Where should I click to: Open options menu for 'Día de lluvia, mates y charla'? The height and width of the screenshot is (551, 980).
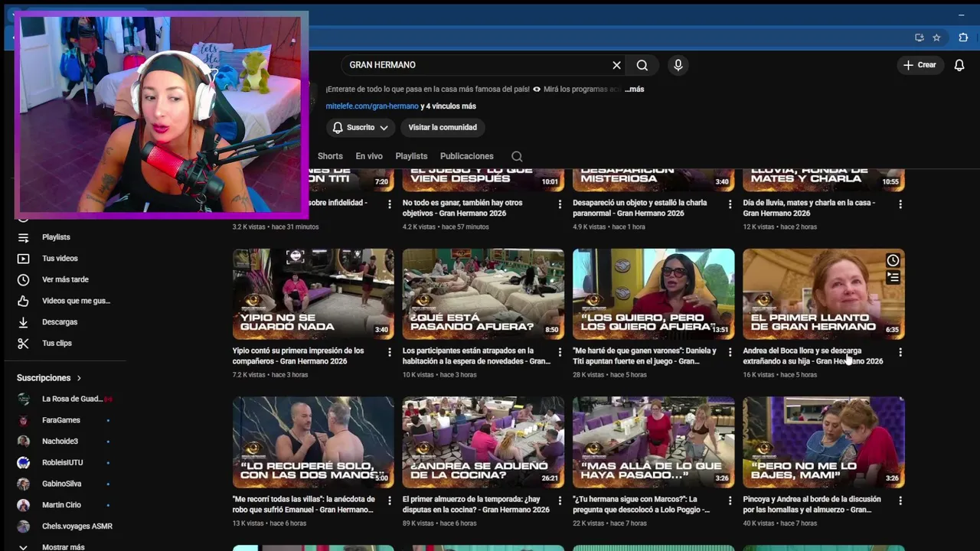coord(900,204)
